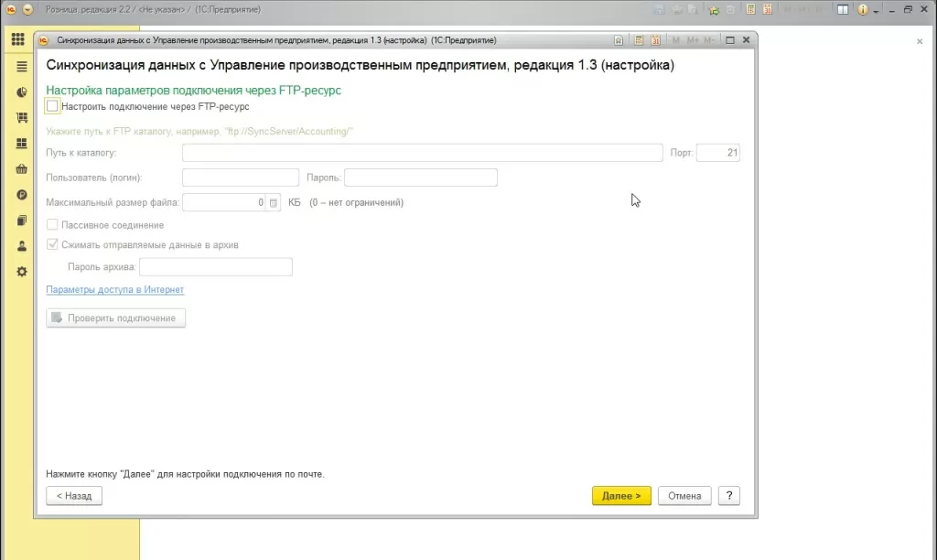This screenshot has height=560, width=937.
Task: Open help with '?' button
Action: click(729, 495)
